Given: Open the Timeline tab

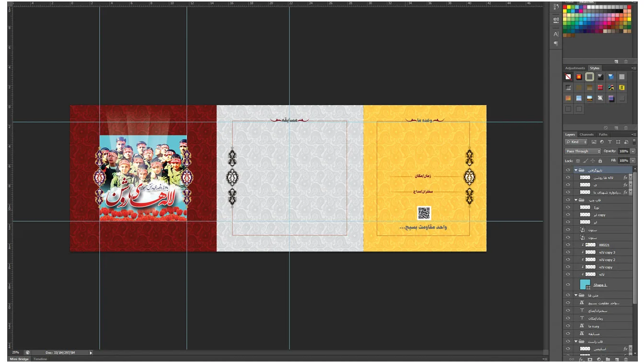Looking at the screenshot, I should [x=40, y=359].
